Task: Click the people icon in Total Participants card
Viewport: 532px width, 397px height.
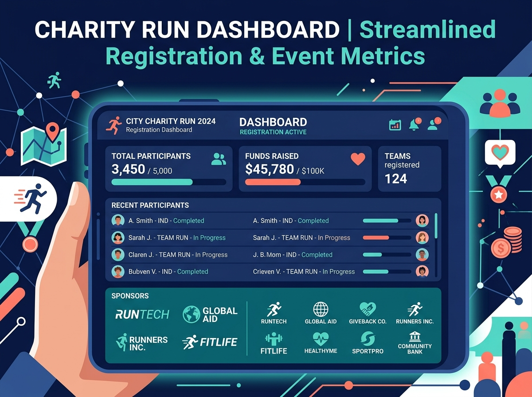Action: (219, 159)
